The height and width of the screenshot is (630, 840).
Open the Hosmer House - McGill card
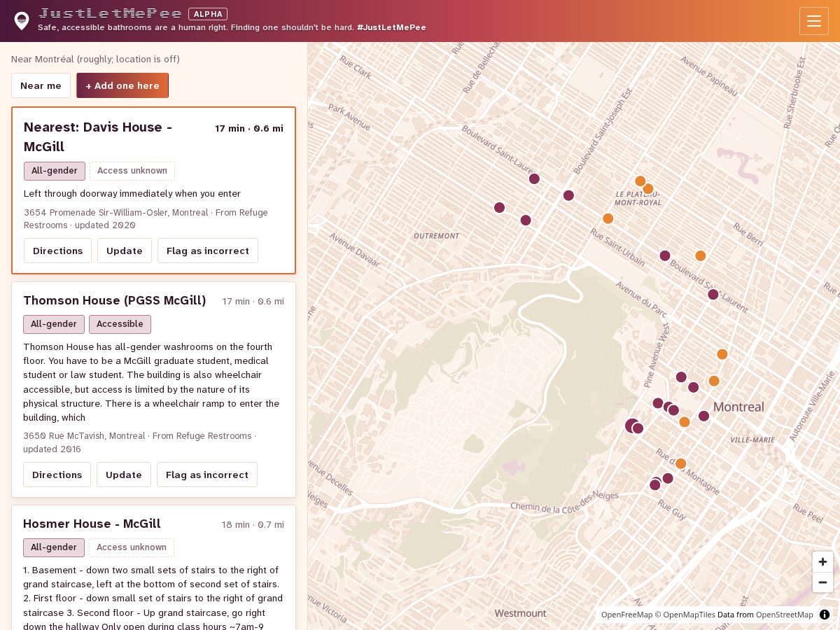[153, 568]
